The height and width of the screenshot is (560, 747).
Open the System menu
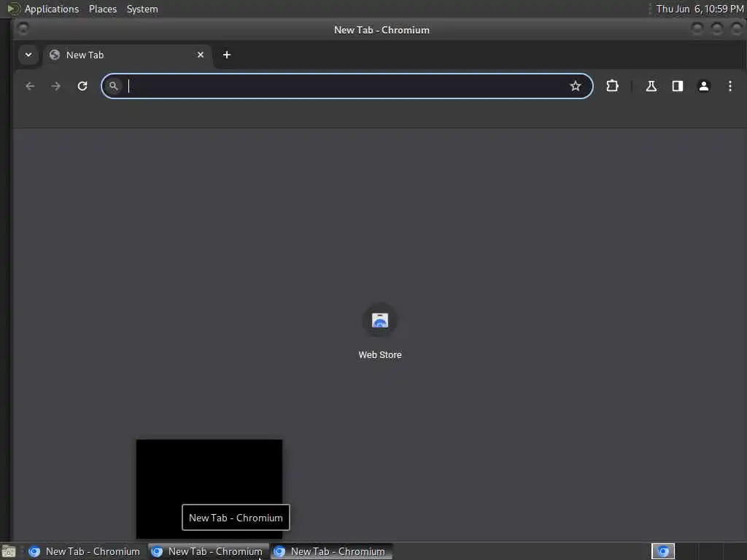click(142, 9)
